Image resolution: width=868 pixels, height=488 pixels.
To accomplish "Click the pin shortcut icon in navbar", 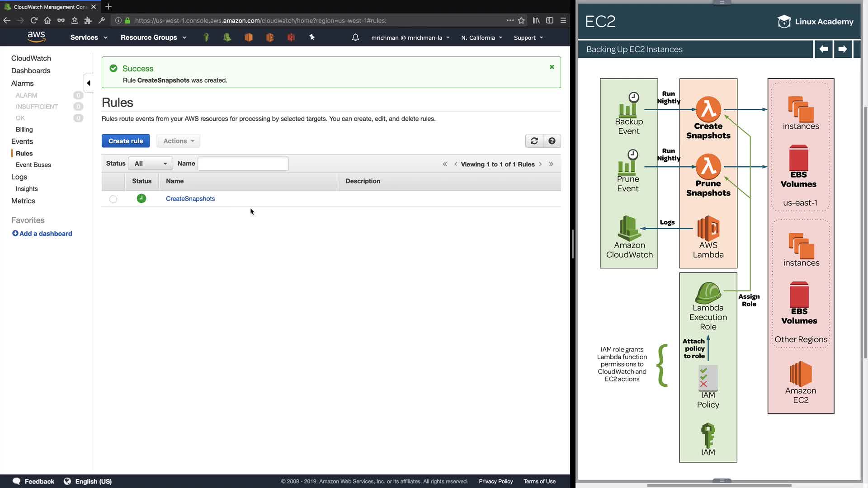I will coord(312,38).
